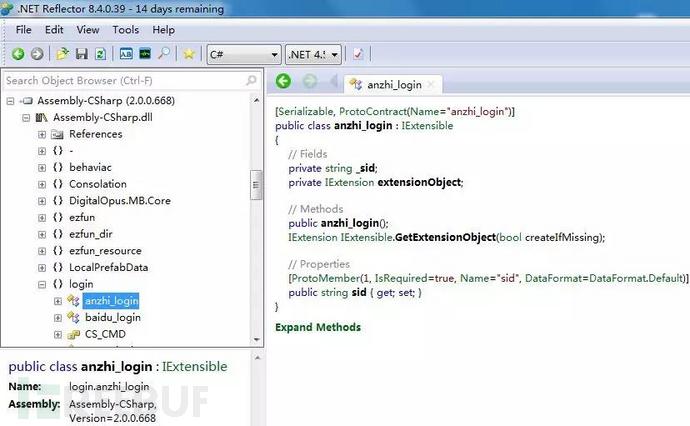Collapse the login namespace node
The height and width of the screenshot is (426, 690).
[42, 284]
